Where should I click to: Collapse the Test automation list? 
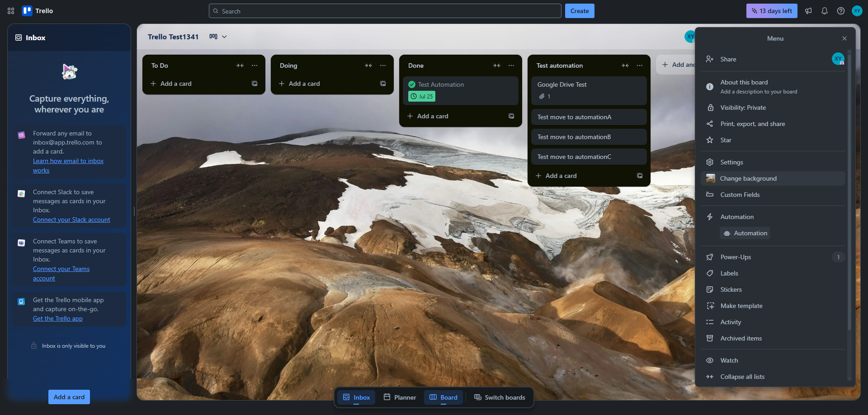(625, 65)
